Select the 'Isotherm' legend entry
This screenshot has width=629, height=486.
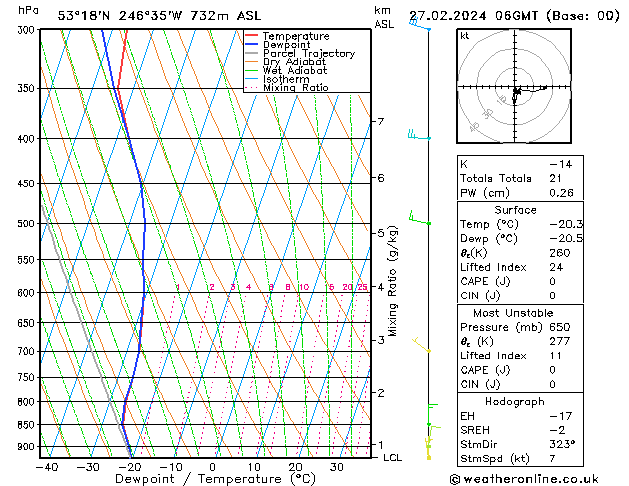[x=286, y=79]
